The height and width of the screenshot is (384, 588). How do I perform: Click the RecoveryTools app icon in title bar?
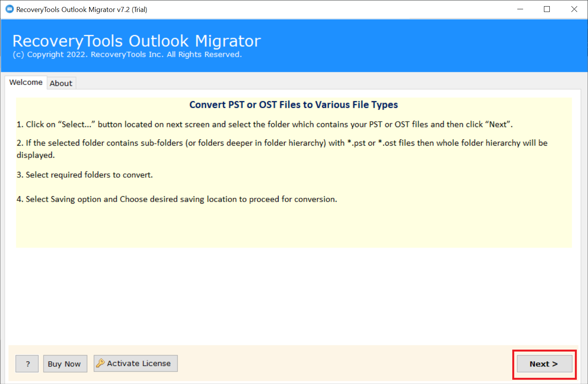pos(9,9)
